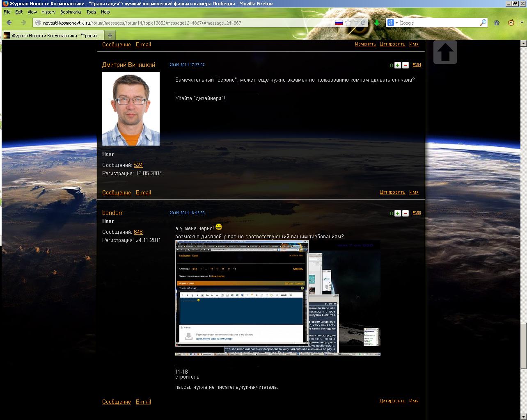Downvote post #354 with red minus
The height and width of the screenshot is (420, 527).
405,65
